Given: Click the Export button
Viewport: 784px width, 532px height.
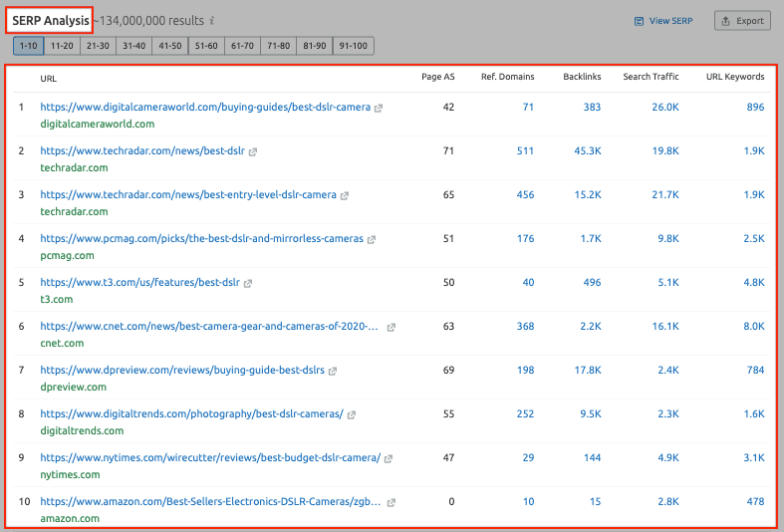Looking at the screenshot, I should (x=742, y=21).
